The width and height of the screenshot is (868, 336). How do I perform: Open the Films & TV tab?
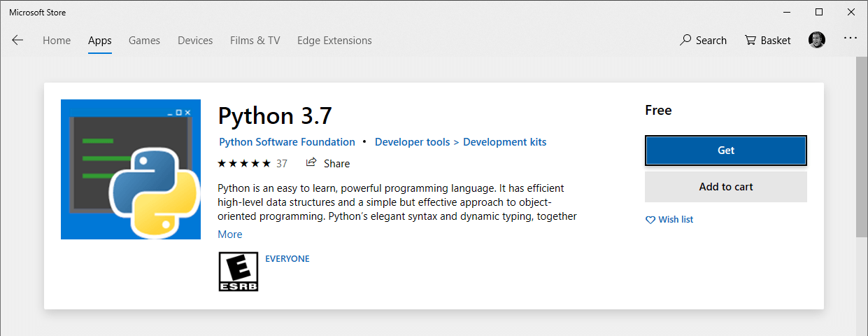tap(255, 41)
